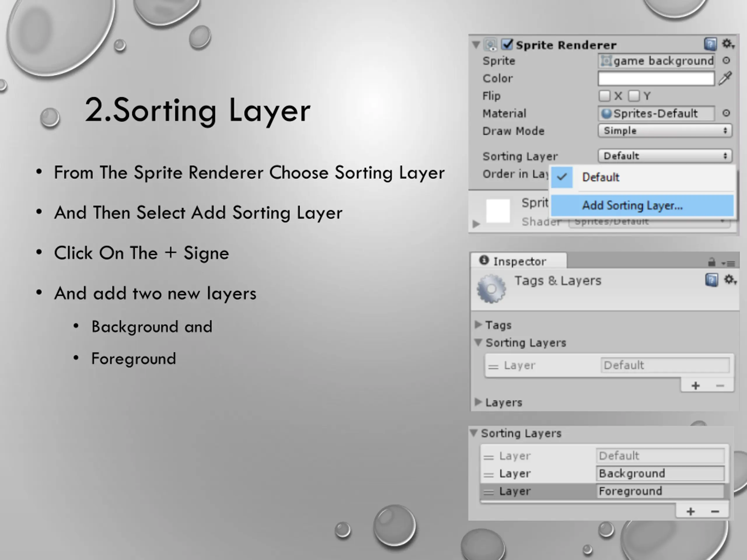Click minus below the Foreground layer row

(x=715, y=512)
